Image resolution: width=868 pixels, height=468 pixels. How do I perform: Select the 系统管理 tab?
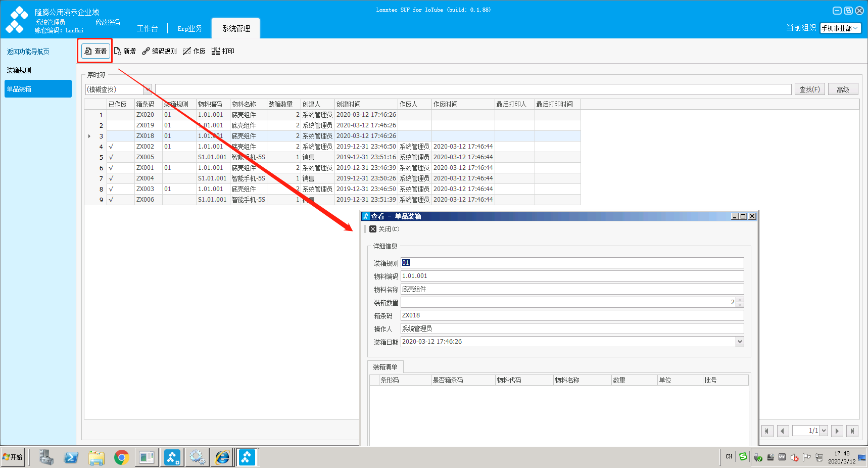(236, 28)
